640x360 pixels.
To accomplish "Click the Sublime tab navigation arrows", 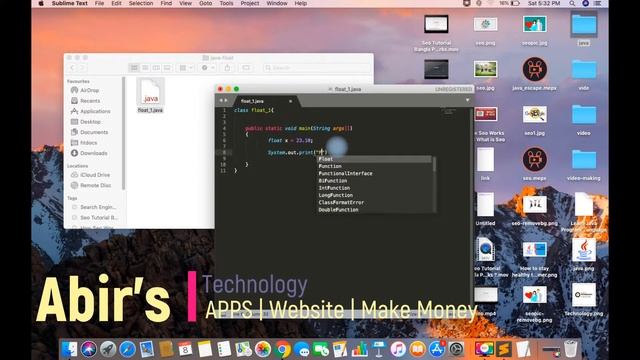I will point(223,100).
